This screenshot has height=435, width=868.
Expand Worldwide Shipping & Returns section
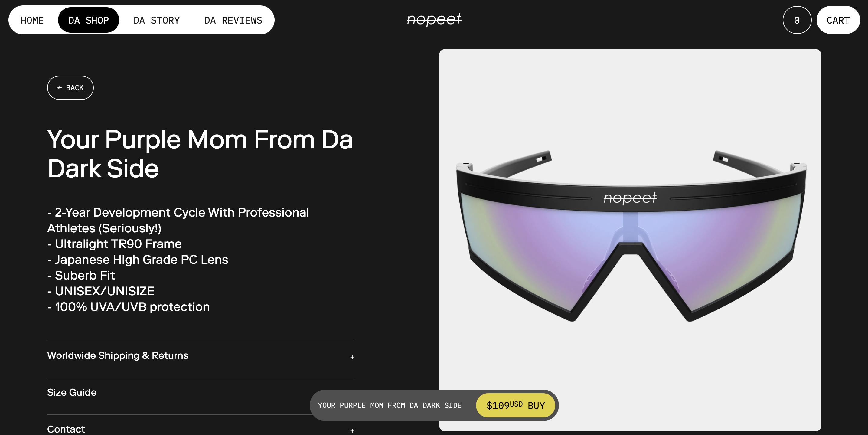coord(118,355)
